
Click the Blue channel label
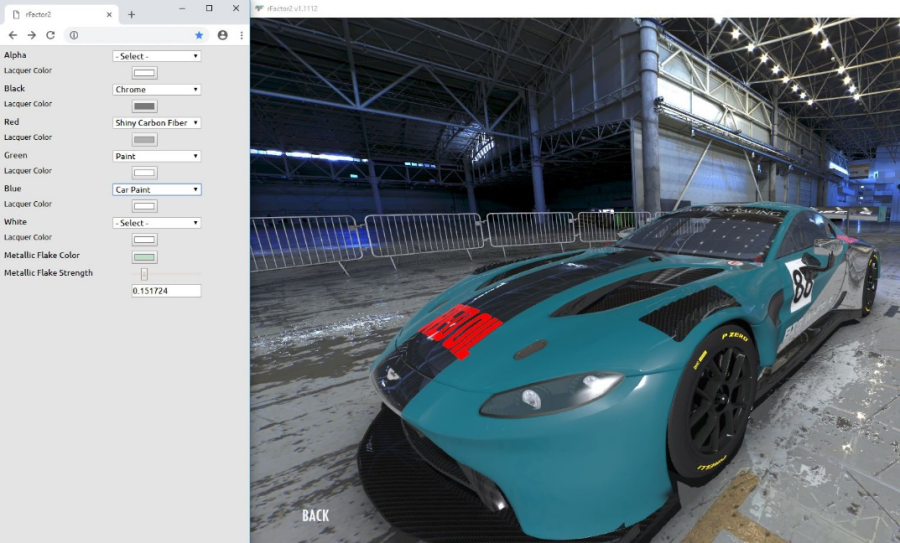(x=13, y=188)
